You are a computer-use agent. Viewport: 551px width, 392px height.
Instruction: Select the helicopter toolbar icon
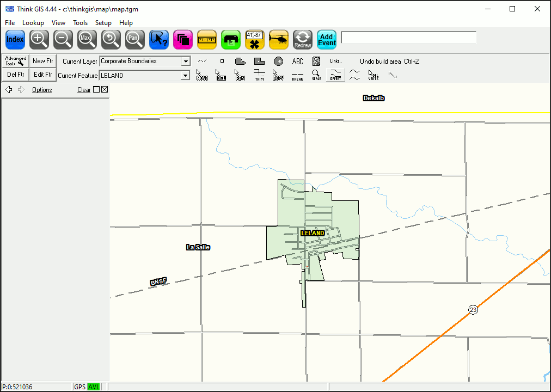tap(279, 40)
